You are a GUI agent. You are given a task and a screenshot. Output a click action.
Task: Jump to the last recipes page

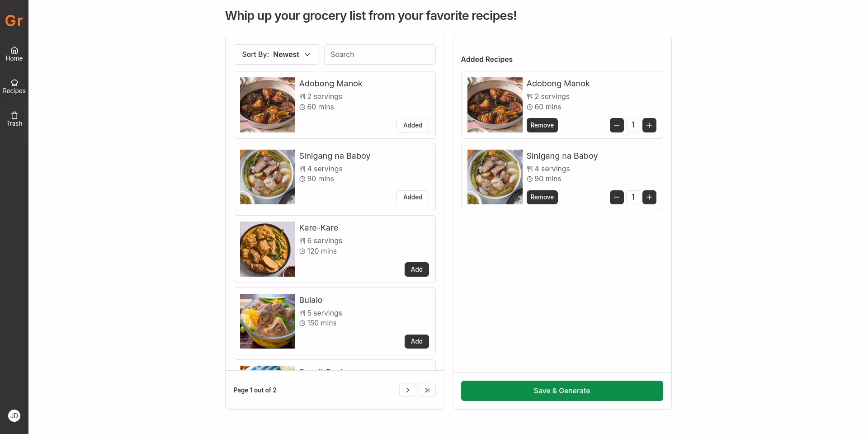tap(427, 390)
